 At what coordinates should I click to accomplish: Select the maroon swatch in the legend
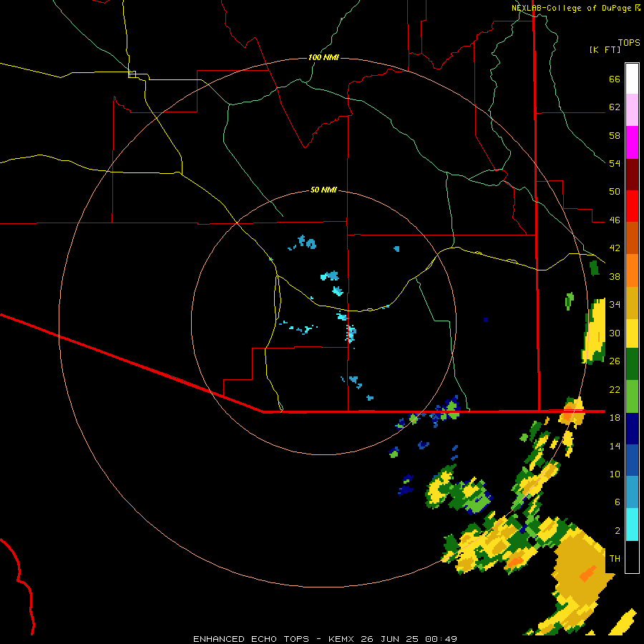coord(632,175)
